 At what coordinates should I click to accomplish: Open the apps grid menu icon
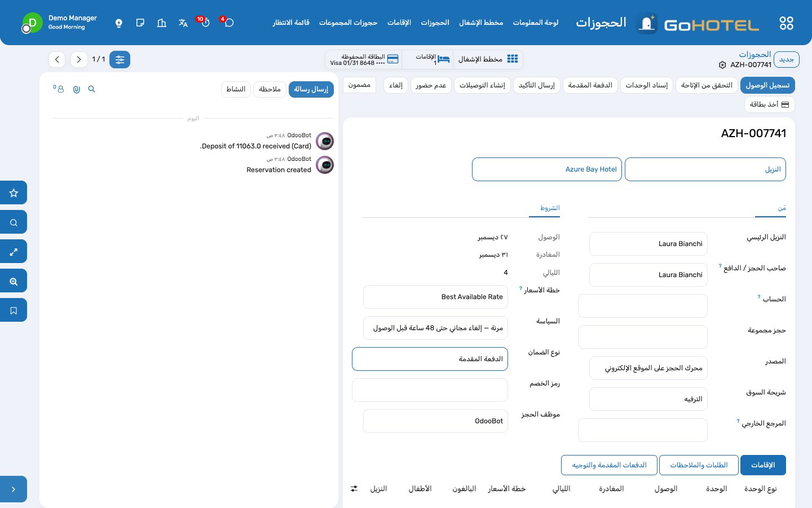tap(786, 23)
